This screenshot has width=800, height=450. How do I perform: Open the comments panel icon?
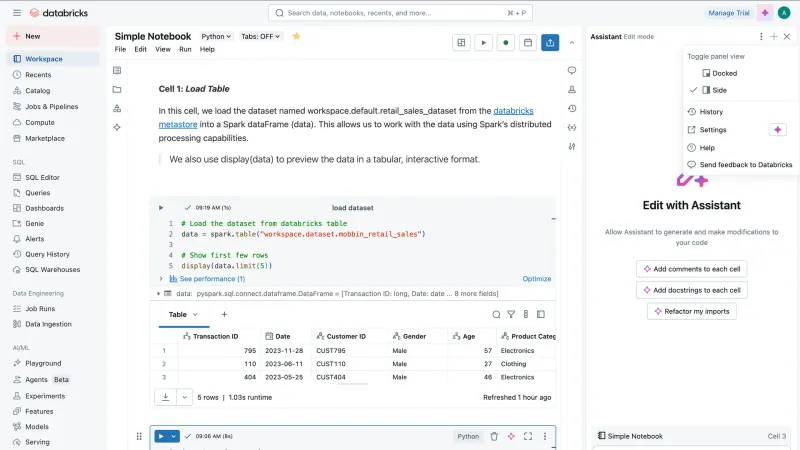point(572,70)
